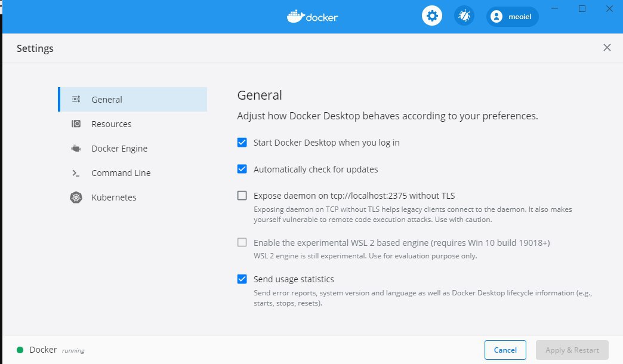Switch to the Resources settings tab

coord(132,124)
